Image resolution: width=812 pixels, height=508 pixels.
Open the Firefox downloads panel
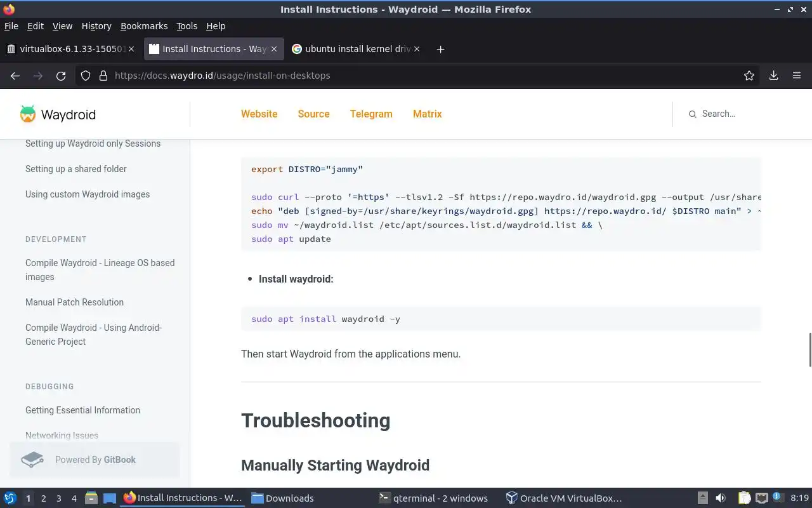pos(774,76)
